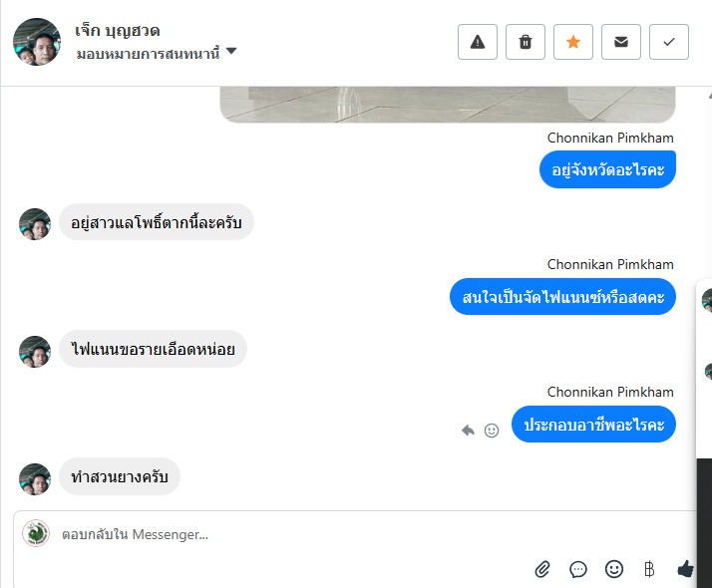The height and width of the screenshot is (588, 712).
Task: Click the ทำสวนยางครับ message bubble
Action: [x=120, y=477]
